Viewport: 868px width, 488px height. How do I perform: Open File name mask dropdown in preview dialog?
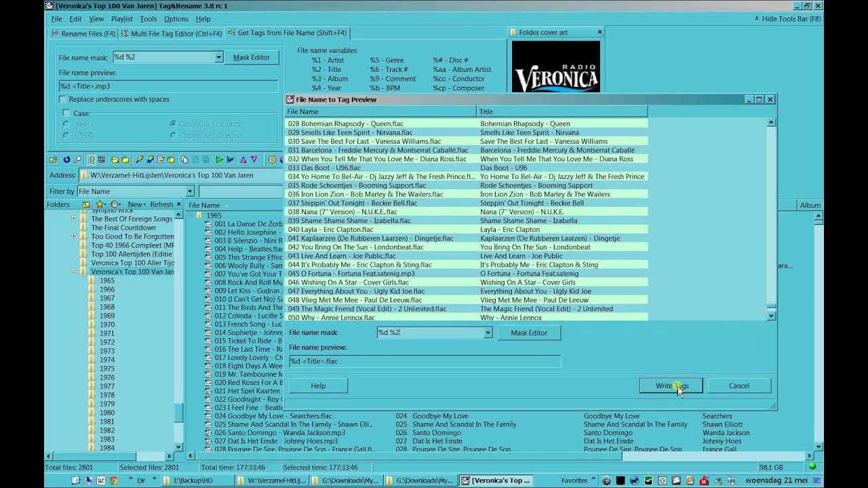tap(488, 333)
